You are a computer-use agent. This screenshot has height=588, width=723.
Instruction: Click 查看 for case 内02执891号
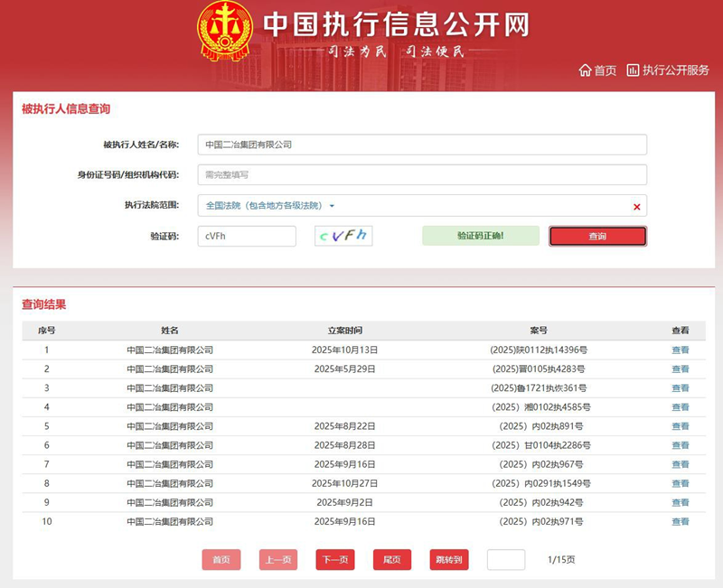point(680,426)
